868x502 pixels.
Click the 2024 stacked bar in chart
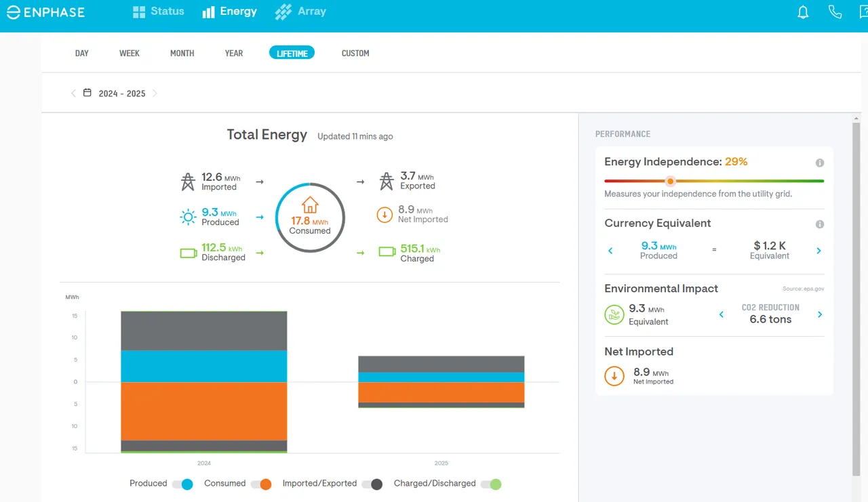(204, 382)
